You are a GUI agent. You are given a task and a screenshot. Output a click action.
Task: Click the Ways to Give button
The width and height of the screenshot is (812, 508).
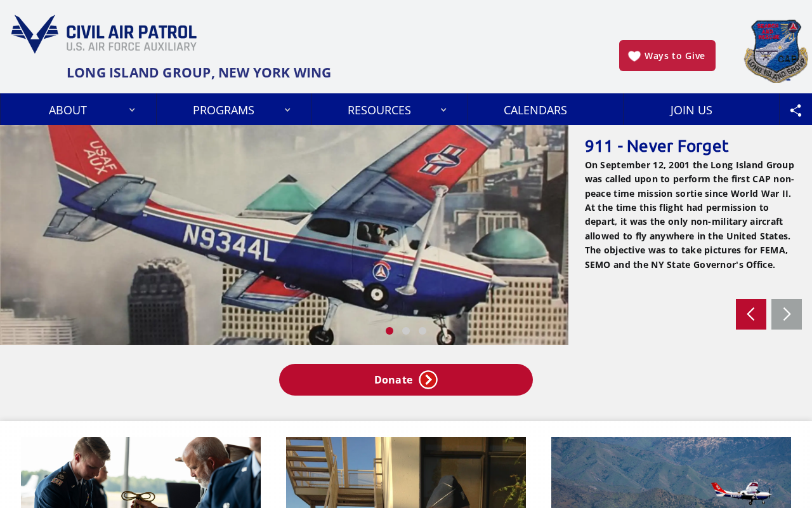tap(667, 56)
